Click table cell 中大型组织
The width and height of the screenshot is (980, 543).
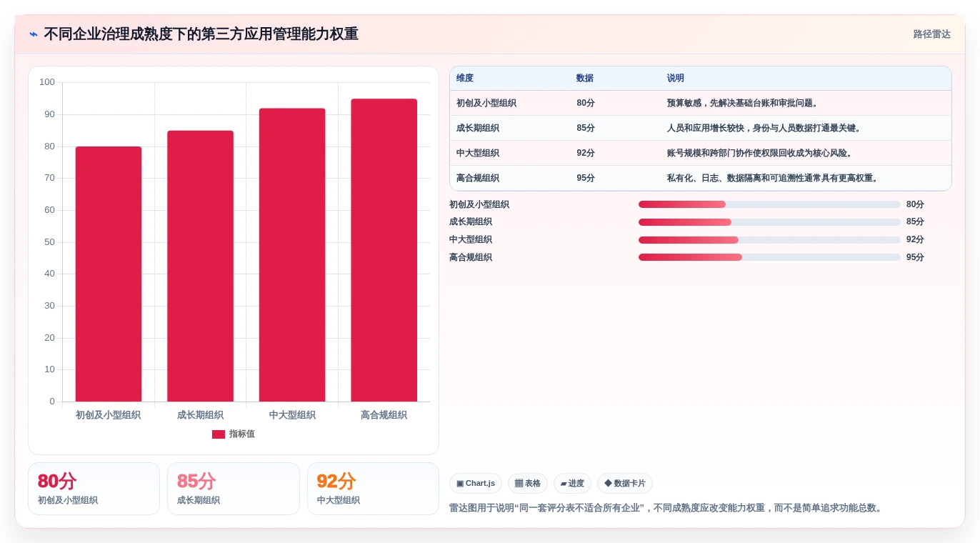tap(478, 153)
